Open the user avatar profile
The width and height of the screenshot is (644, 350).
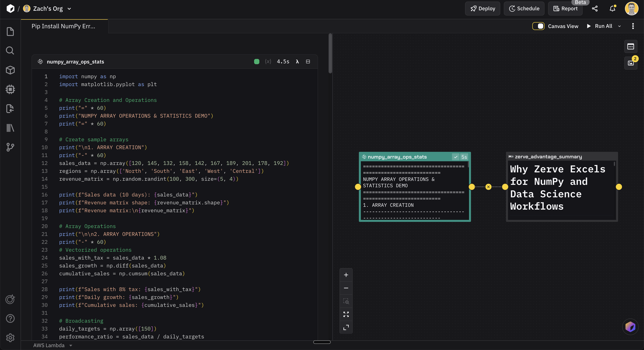tap(632, 9)
